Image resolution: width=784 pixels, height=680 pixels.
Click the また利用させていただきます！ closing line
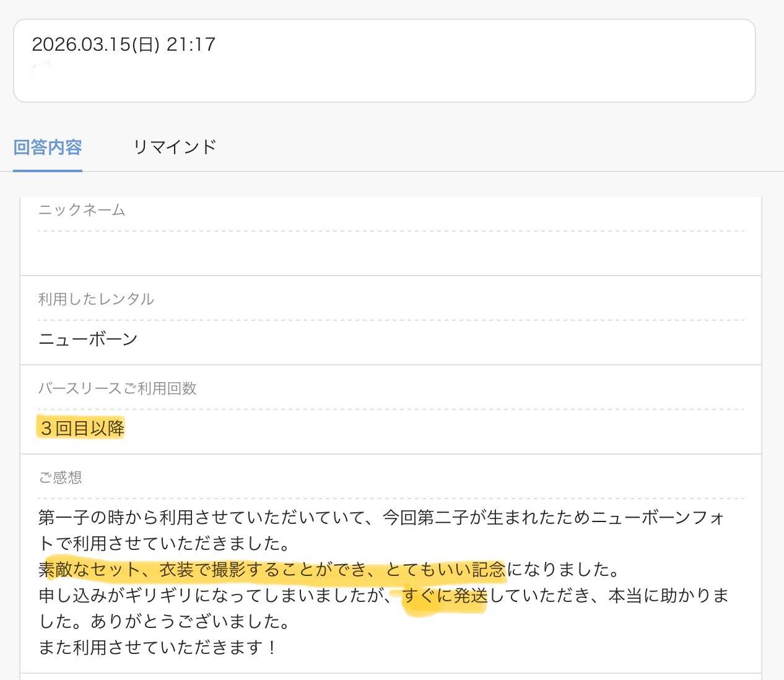[x=158, y=648]
